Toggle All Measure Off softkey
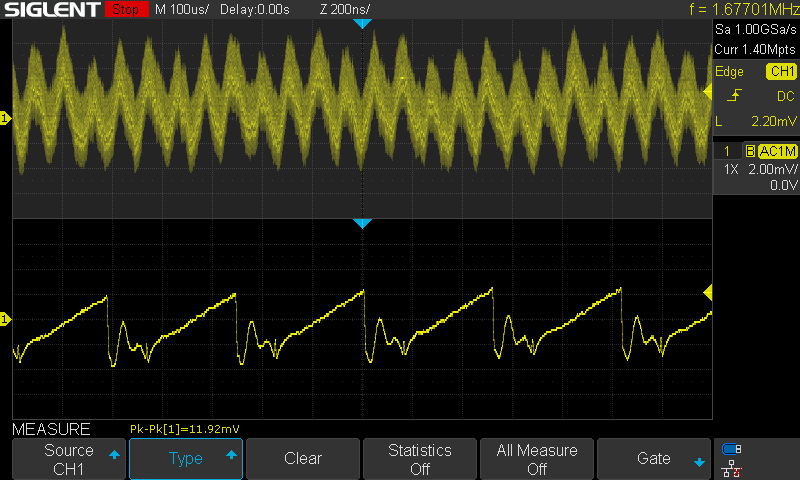 [x=537, y=459]
